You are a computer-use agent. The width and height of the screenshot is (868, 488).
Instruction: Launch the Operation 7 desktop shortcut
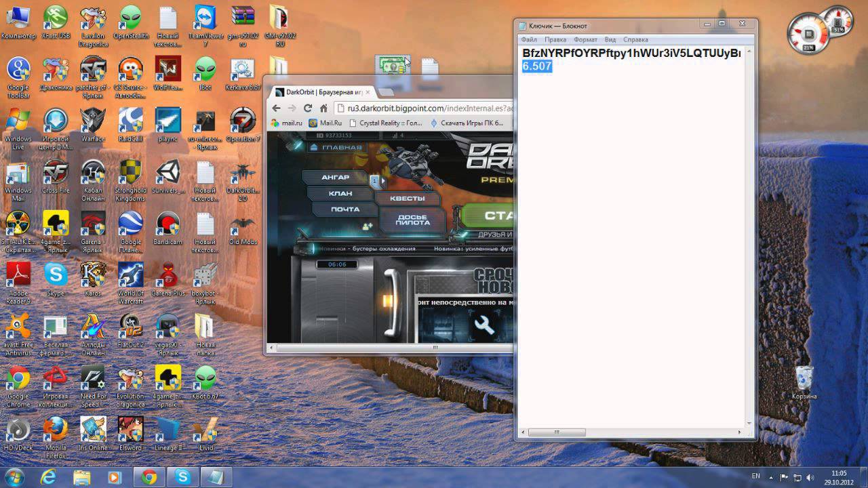(x=242, y=125)
